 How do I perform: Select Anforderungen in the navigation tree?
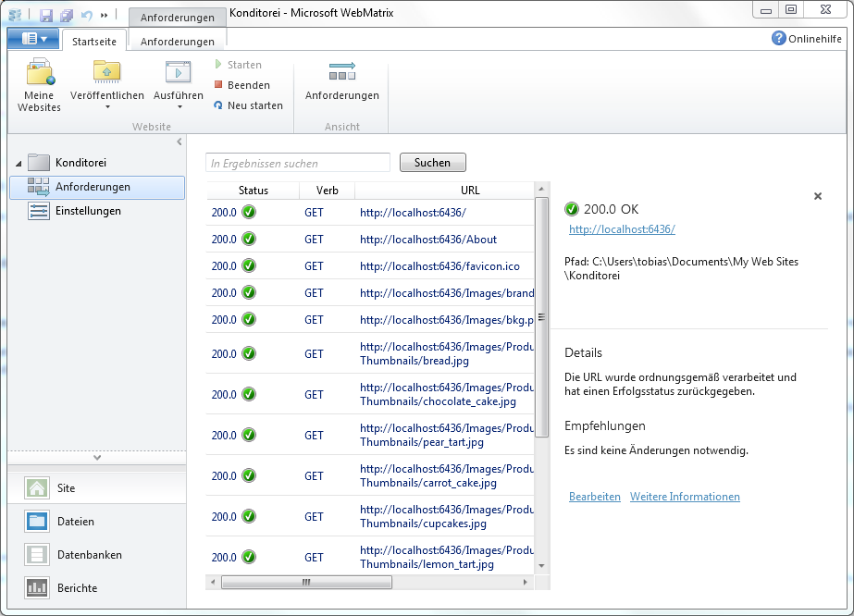(x=97, y=187)
